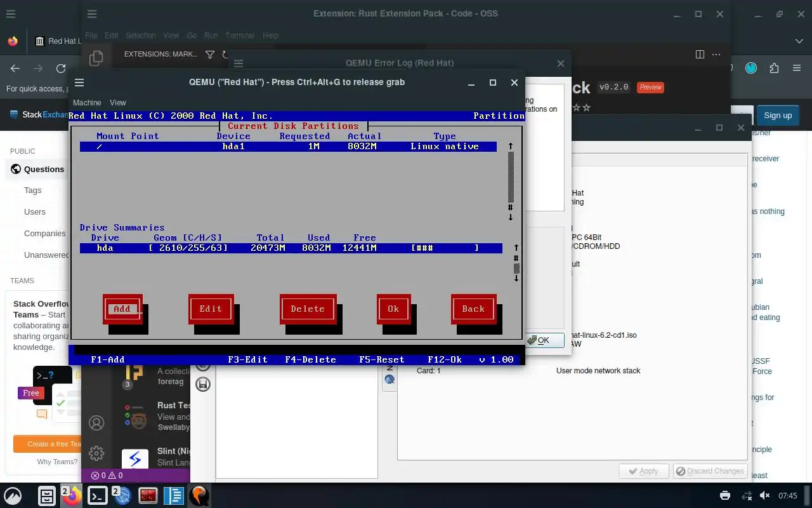Viewport: 812px width, 508px height.
Task: Click the OK button in error log dialog
Action: point(544,340)
